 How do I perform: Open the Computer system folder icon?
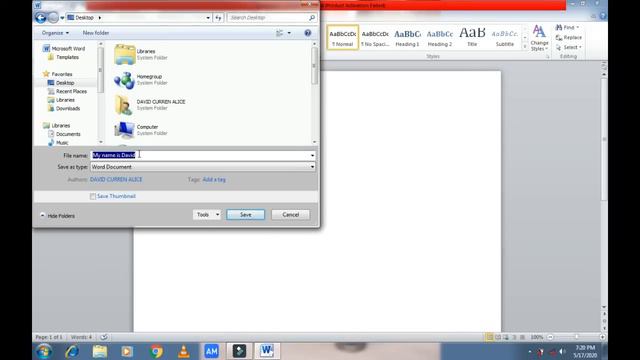point(124,130)
